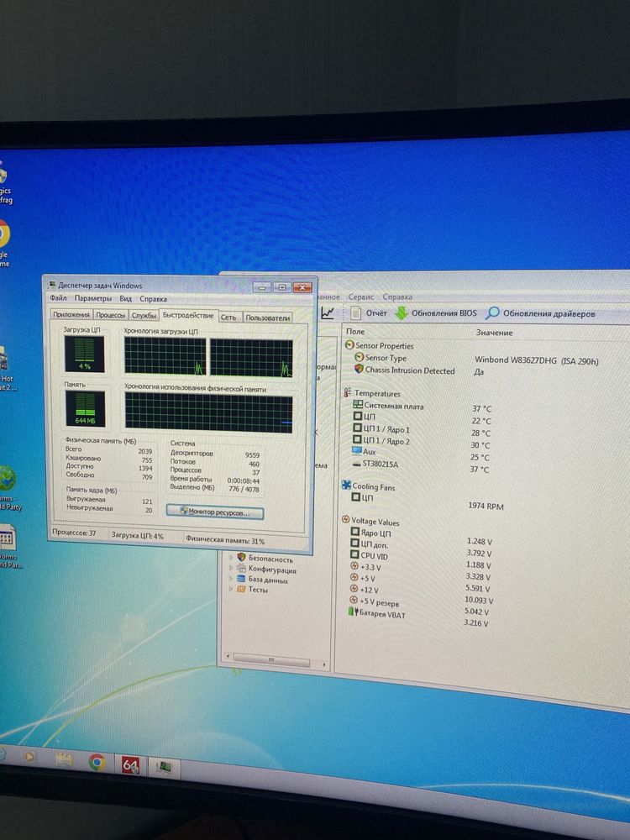The height and width of the screenshot is (840, 630).
Task: Switch to the Пользователи tab
Action: [267, 318]
